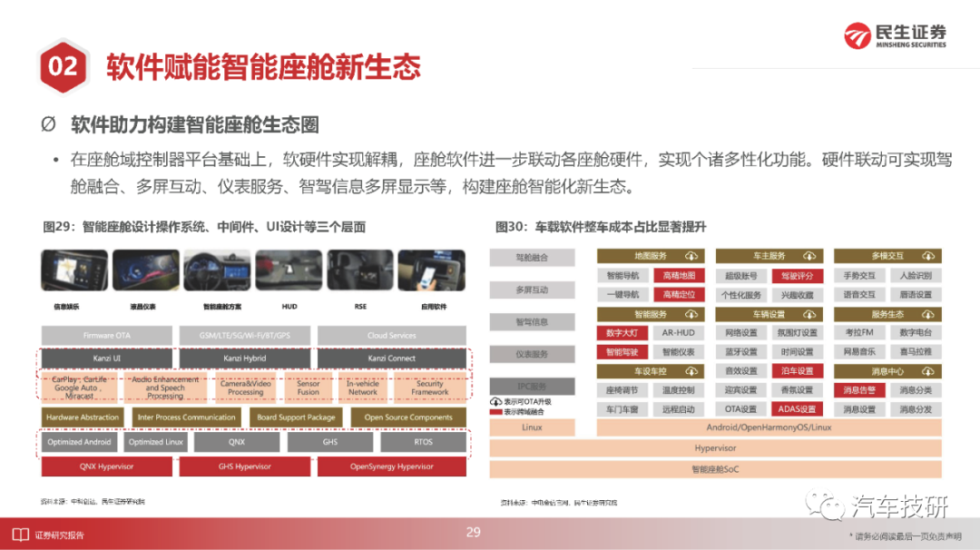Open the HUD thumbnail image
Image resolution: width=980 pixels, height=550 pixels.
(289, 270)
